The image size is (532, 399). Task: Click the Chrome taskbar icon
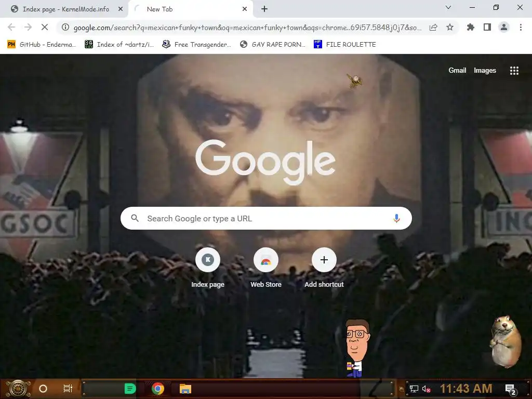point(158,389)
